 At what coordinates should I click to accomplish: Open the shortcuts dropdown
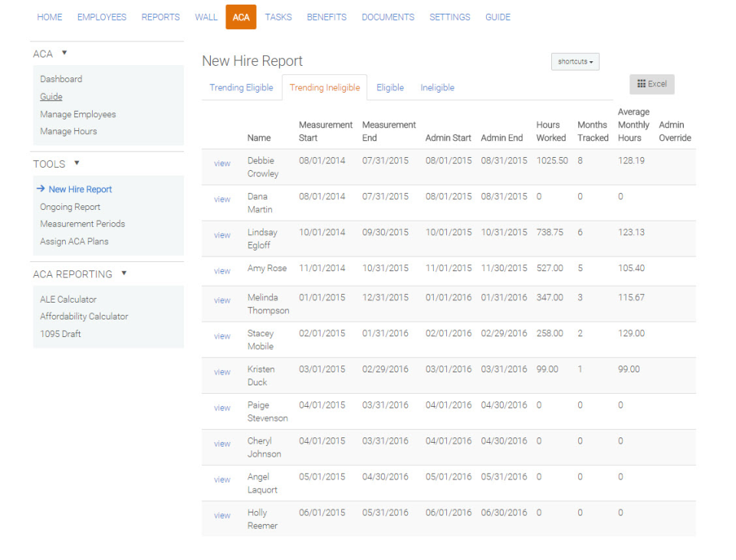pyautogui.click(x=575, y=61)
